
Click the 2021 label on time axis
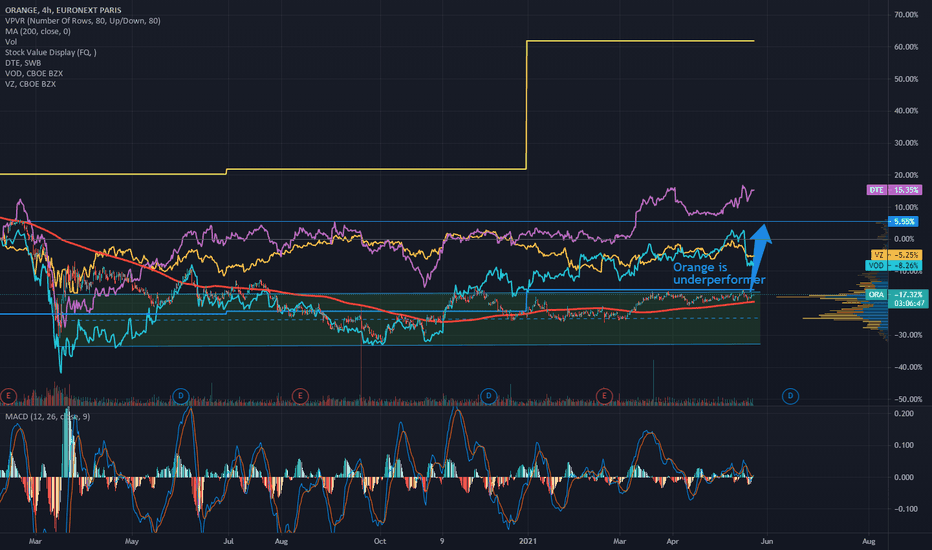[x=528, y=541]
